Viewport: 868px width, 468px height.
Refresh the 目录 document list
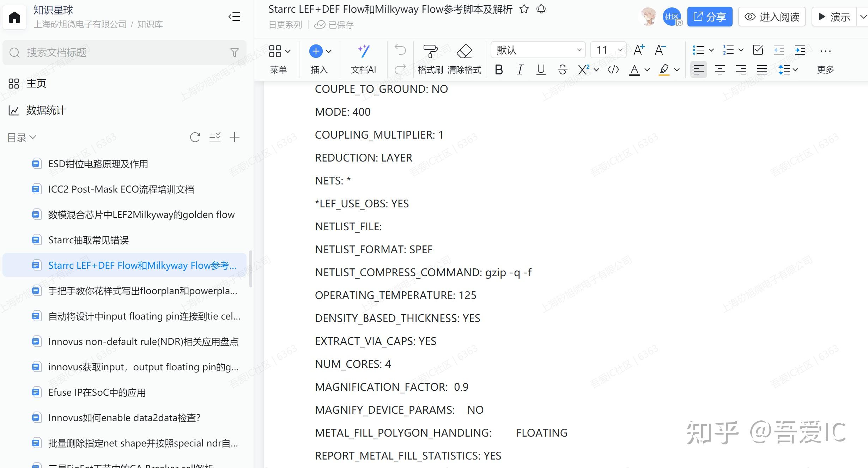coord(195,138)
